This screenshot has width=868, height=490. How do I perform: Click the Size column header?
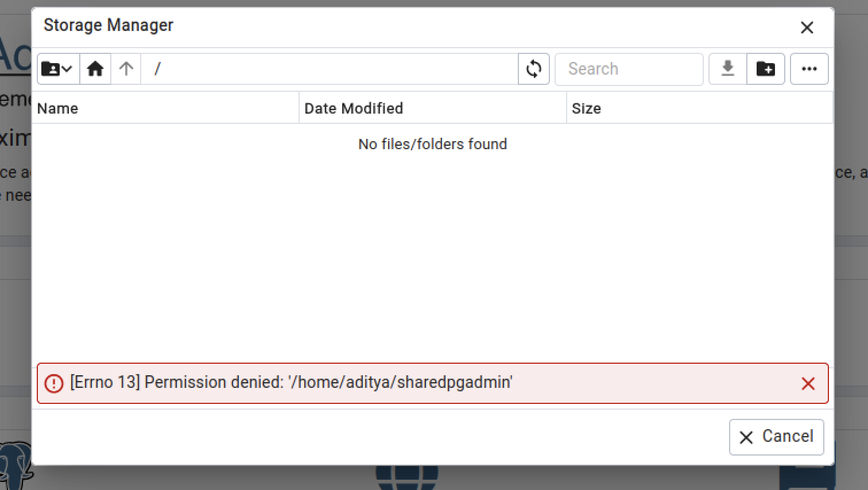586,108
